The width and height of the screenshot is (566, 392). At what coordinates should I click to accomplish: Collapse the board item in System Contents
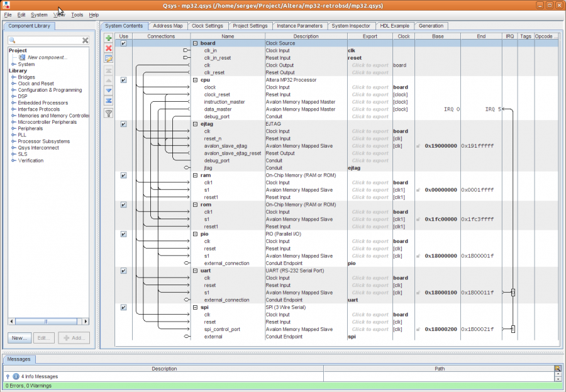click(195, 43)
